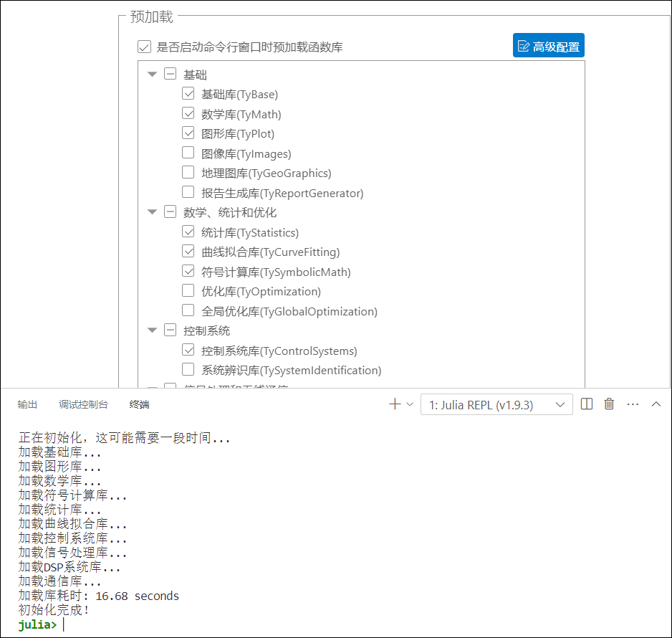Uncheck the 基础库(TyBase) checkbox

(x=188, y=93)
